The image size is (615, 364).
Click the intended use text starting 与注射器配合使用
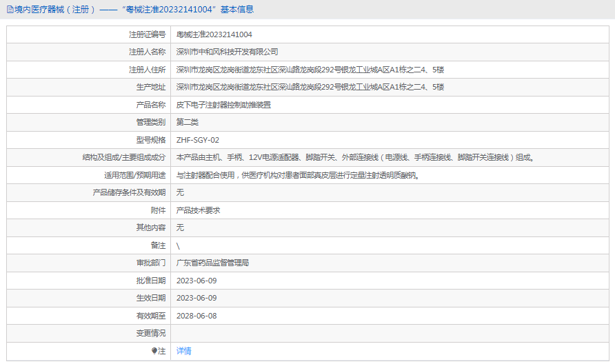(298, 175)
